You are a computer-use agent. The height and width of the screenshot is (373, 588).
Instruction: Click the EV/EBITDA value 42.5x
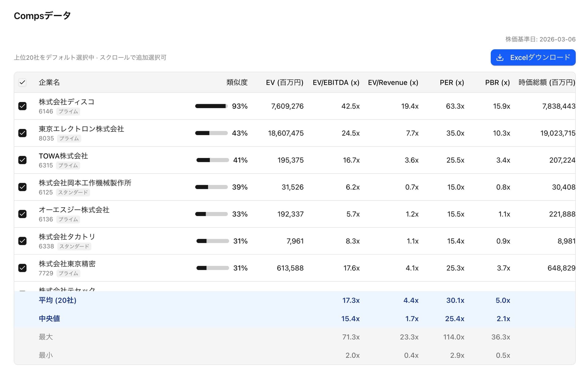pyautogui.click(x=350, y=106)
